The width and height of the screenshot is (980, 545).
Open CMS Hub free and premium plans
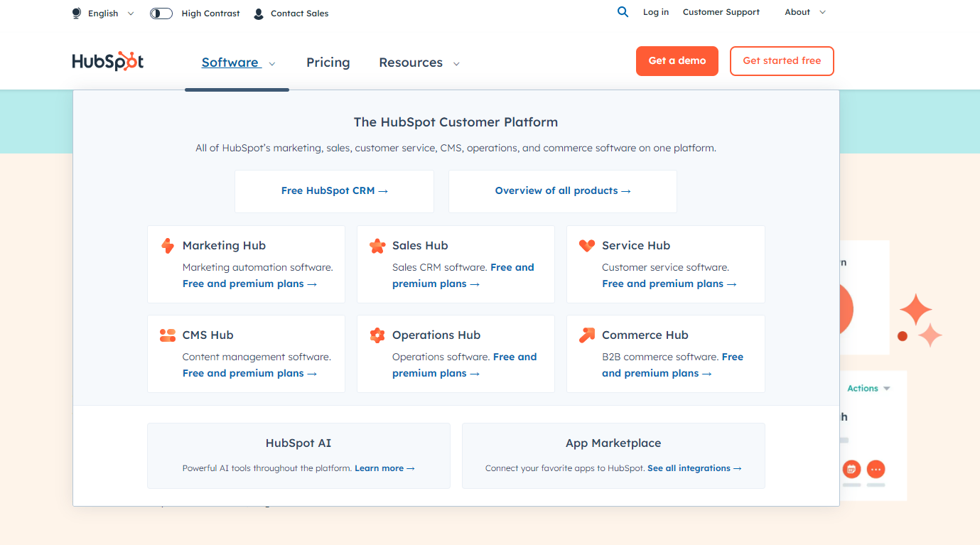click(x=249, y=373)
